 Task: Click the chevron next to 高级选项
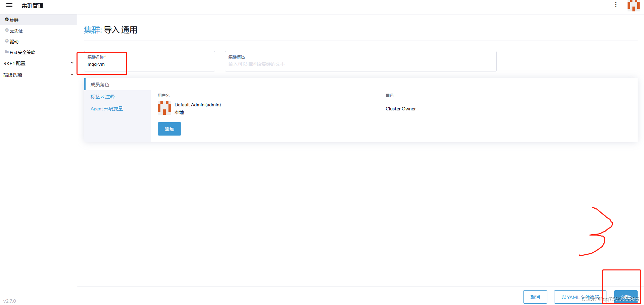(72, 74)
